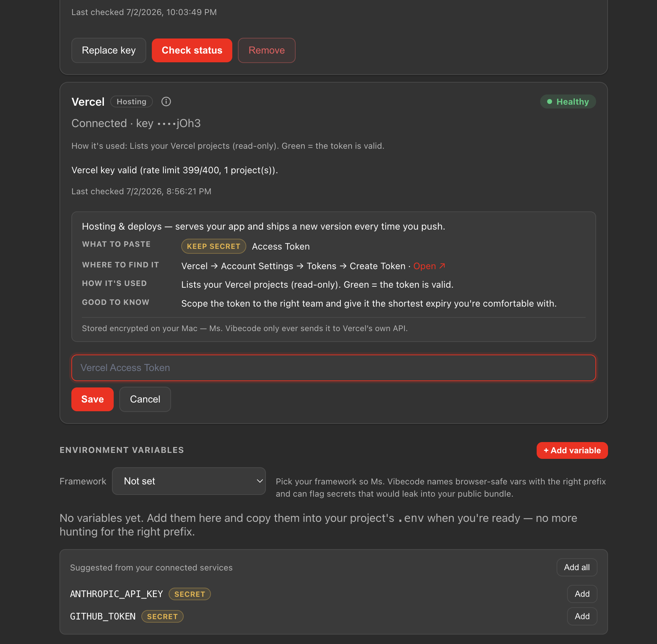Click the ANTHROPIC_API_KEY variable name
Viewport: 657px width, 644px height.
click(x=116, y=594)
